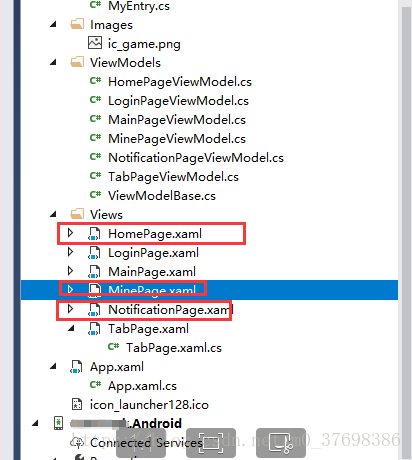412x460 pixels.
Task: Select the Images folder icon
Action: click(x=77, y=24)
